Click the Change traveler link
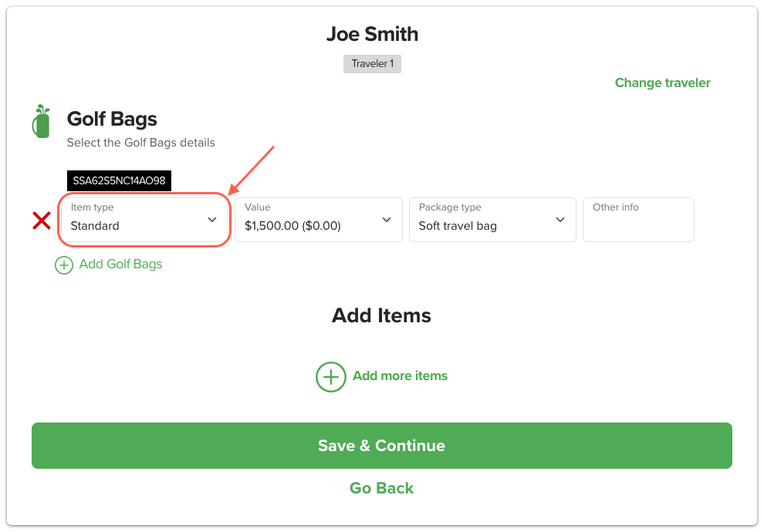The height and width of the screenshot is (532, 764). [662, 82]
